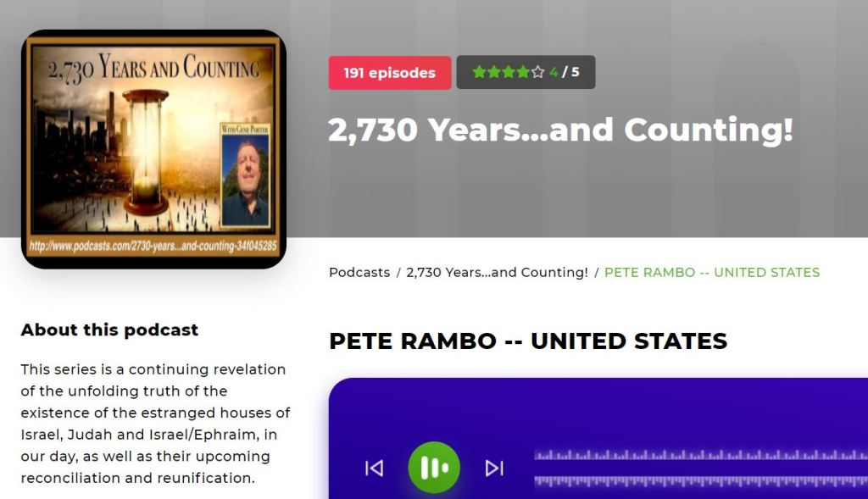Seek within the audio waveform progress bar

[701, 468]
